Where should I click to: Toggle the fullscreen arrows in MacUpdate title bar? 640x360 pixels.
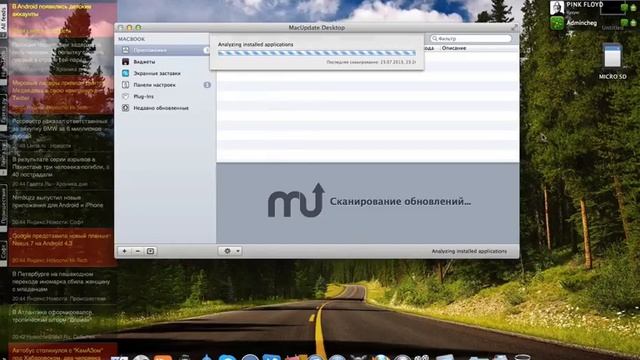point(514,27)
